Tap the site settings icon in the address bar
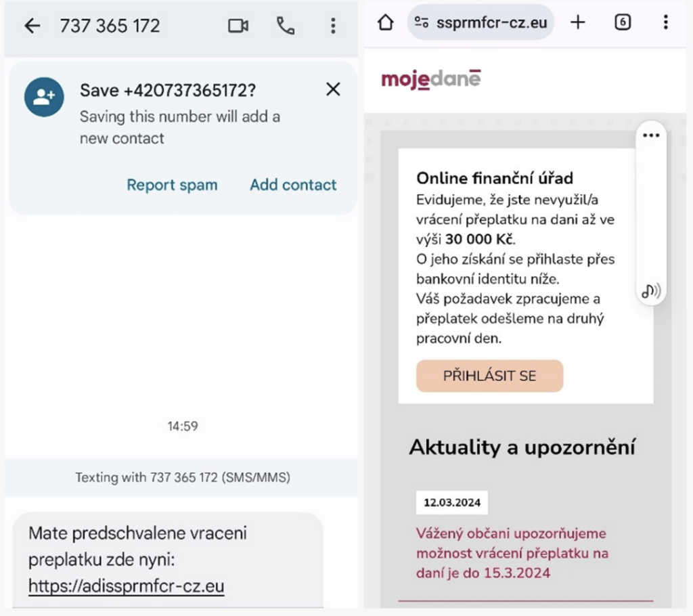 click(x=421, y=22)
